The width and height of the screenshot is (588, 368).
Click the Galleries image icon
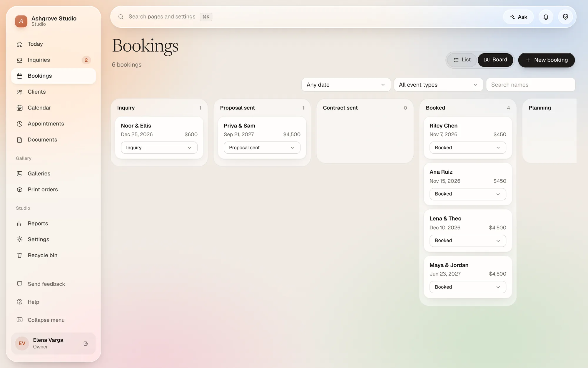20,174
